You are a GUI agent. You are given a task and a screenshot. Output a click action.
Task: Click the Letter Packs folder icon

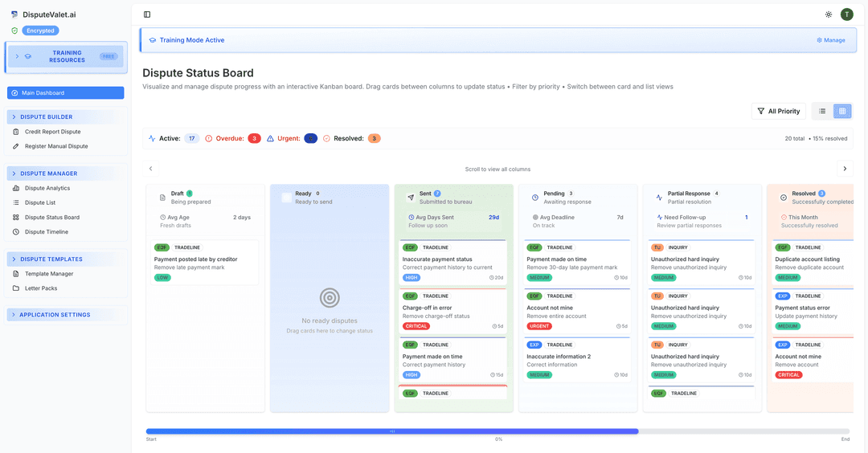[16, 288]
